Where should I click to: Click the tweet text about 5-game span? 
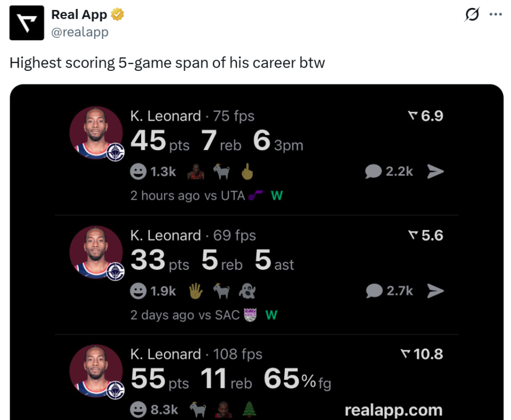click(167, 63)
